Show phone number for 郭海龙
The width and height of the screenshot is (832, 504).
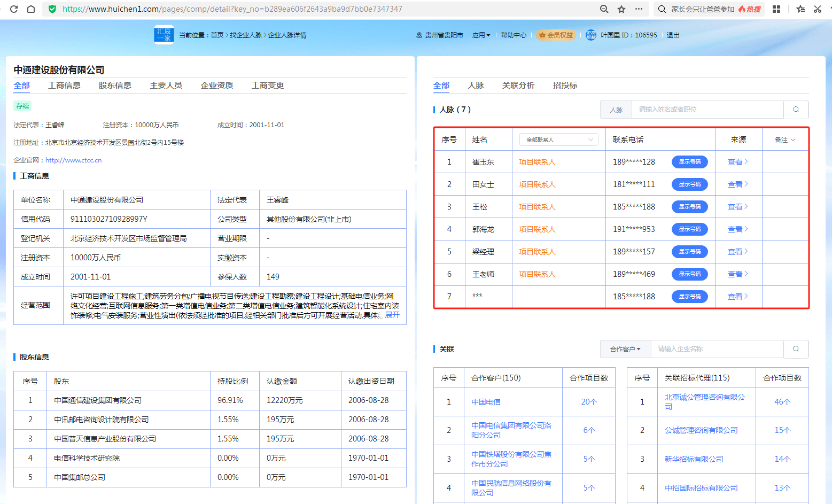[690, 229]
